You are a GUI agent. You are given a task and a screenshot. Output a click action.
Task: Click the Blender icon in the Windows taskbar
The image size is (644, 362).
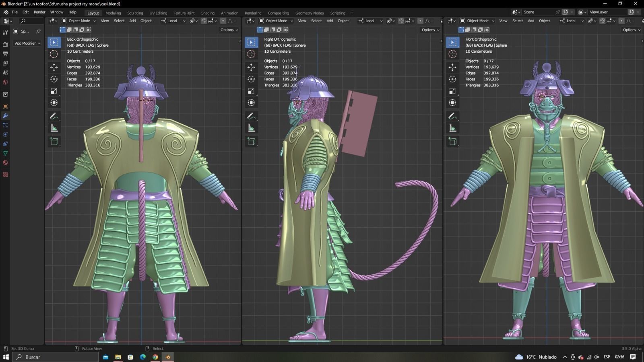(167, 357)
